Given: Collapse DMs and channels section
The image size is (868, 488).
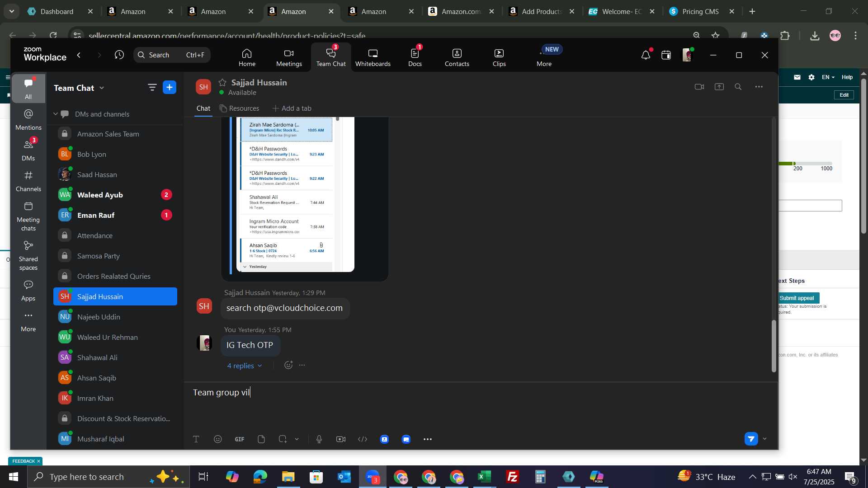Looking at the screenshot, I should tap(56, 114).
